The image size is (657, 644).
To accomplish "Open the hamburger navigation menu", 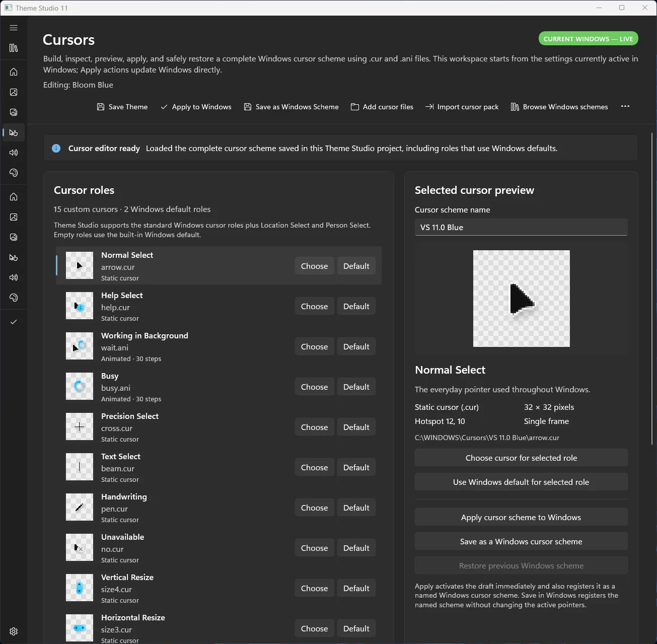I will pyautogui.click(x=14, y=28).
